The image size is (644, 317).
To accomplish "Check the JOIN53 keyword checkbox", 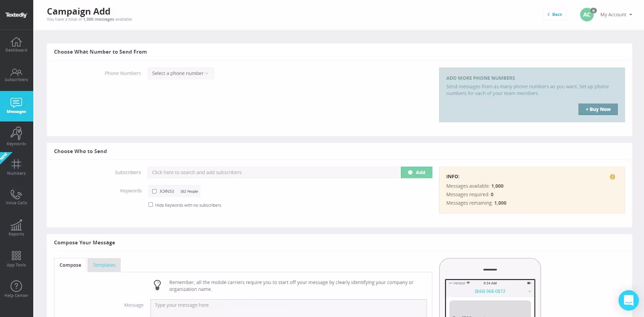I will [154, 191].
